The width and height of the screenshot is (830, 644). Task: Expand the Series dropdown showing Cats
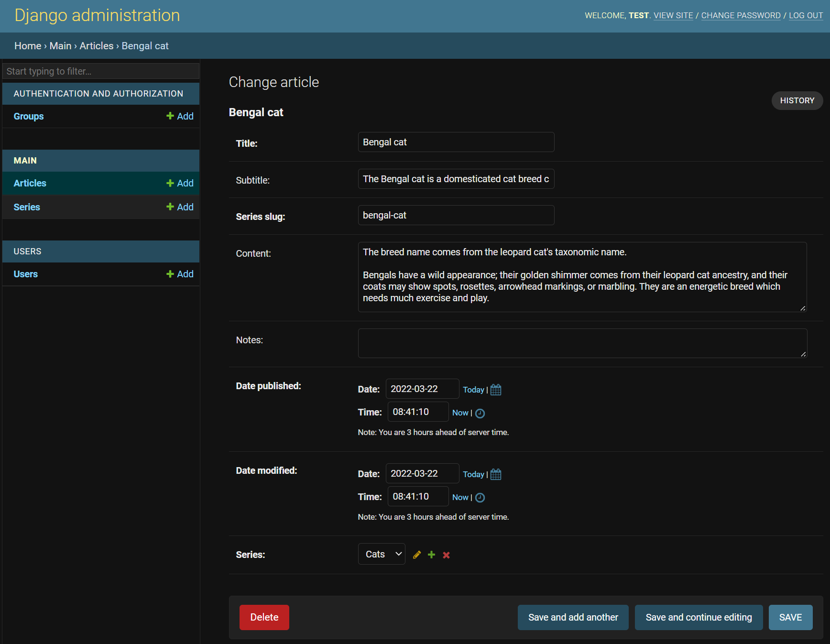pyautogui.click(x=382, y=554)
